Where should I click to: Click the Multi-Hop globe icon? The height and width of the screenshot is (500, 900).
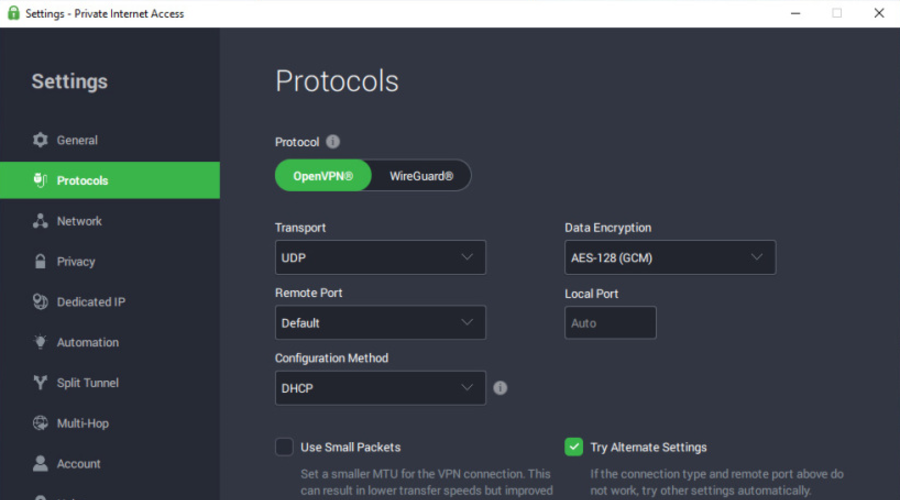click(x=40, y=423)
